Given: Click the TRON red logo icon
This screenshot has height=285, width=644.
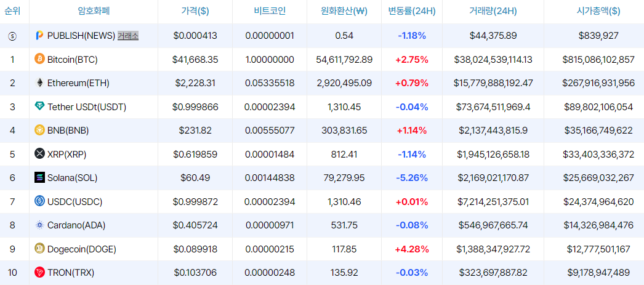Looking at the screenshot, I should click(39, 272).
